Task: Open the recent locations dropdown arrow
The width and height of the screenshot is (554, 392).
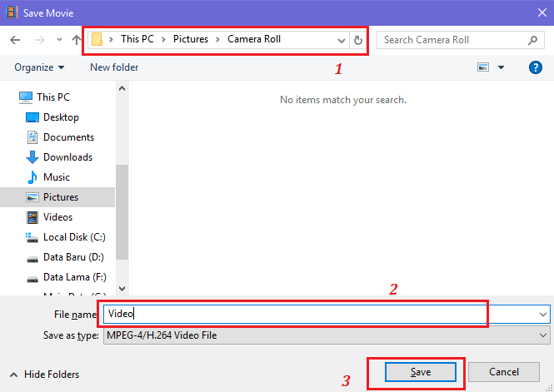Action: point(59,39)
